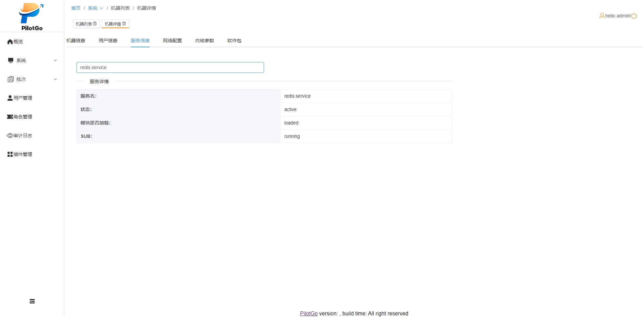Click the power logout icon

click(x=634, y=16)
